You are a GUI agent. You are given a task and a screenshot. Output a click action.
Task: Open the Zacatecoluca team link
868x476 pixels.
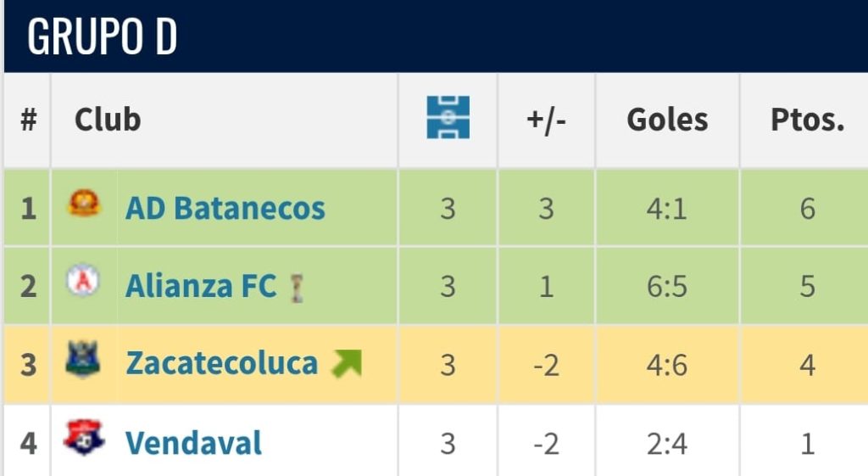(x=221, y=364)
